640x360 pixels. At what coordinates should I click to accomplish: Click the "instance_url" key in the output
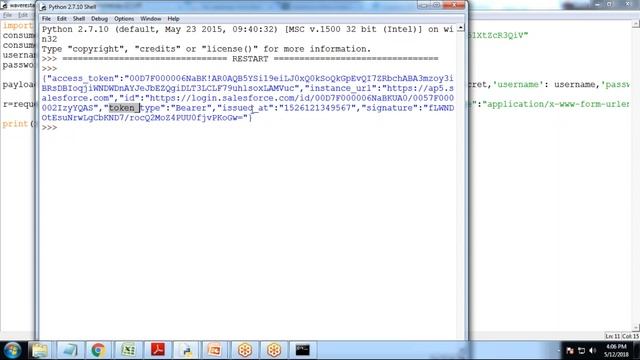[x=340, y=88]
